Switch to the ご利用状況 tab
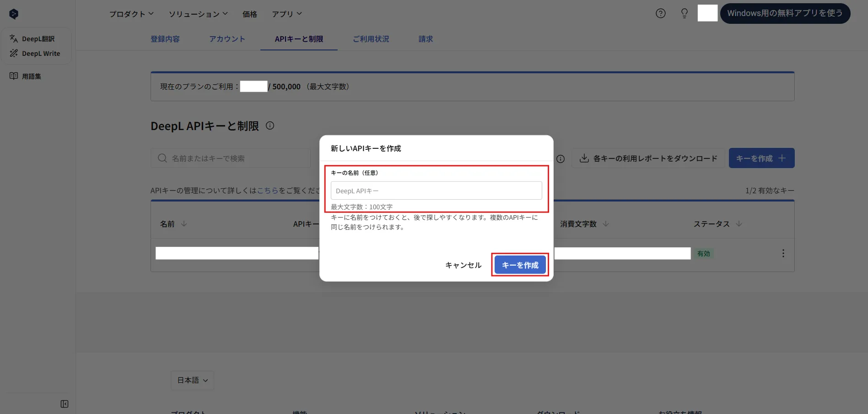 (x=371, y=39)
